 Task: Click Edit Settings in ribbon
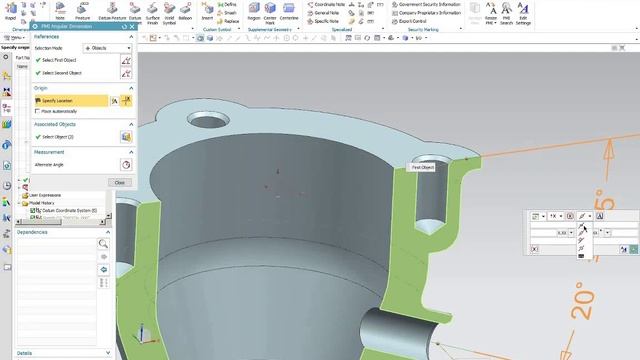click(523, 13)
